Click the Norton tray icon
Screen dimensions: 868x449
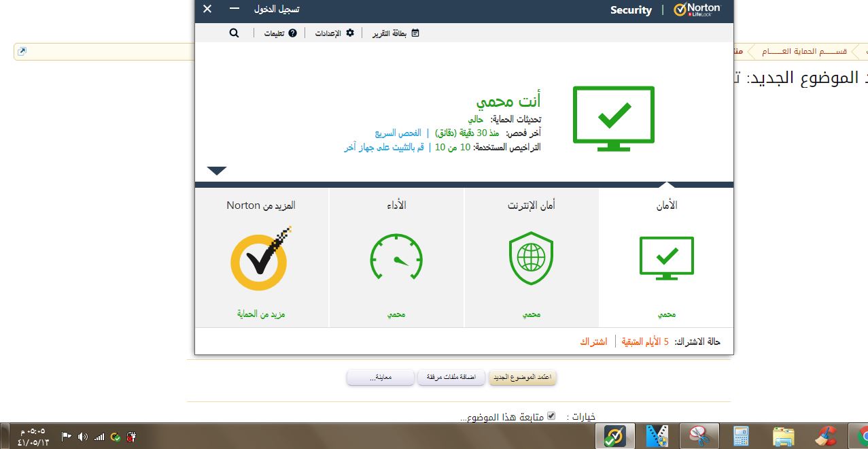[x=116, y=436]
